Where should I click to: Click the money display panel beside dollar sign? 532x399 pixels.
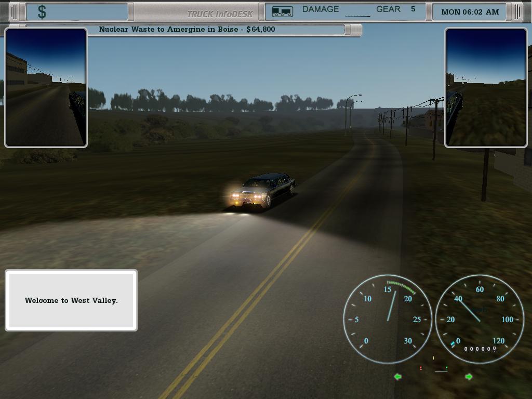click(x=77, y=12)
